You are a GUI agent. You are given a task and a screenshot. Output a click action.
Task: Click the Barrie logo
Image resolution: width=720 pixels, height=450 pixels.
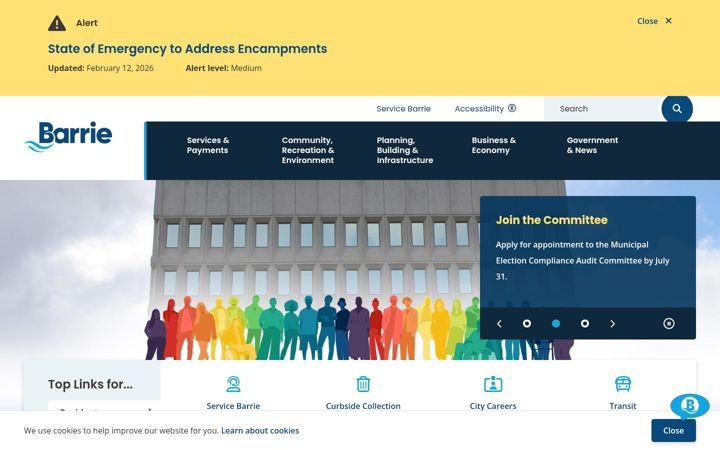click(x=68, y=136)
